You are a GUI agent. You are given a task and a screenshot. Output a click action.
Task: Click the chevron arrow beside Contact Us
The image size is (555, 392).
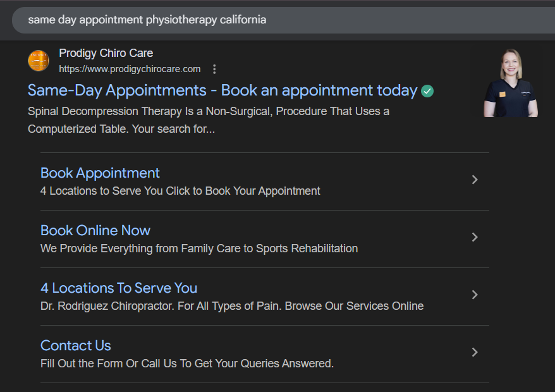pos(475,352)
